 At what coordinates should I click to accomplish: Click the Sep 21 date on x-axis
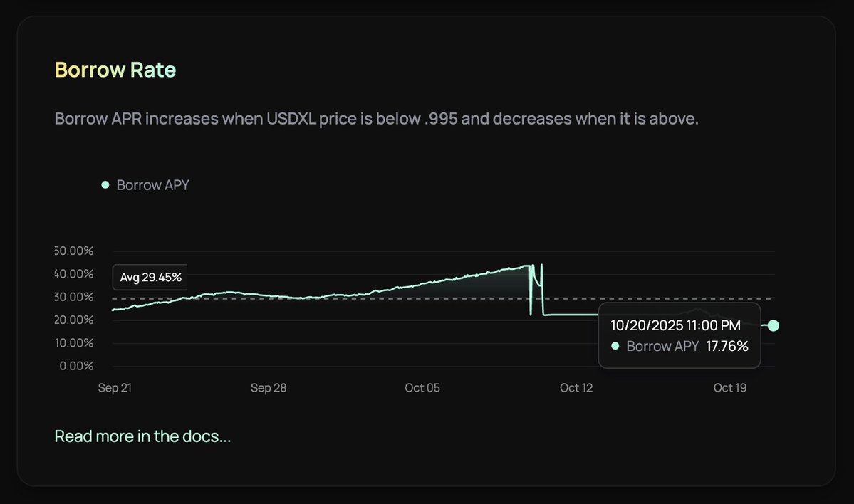115,388
